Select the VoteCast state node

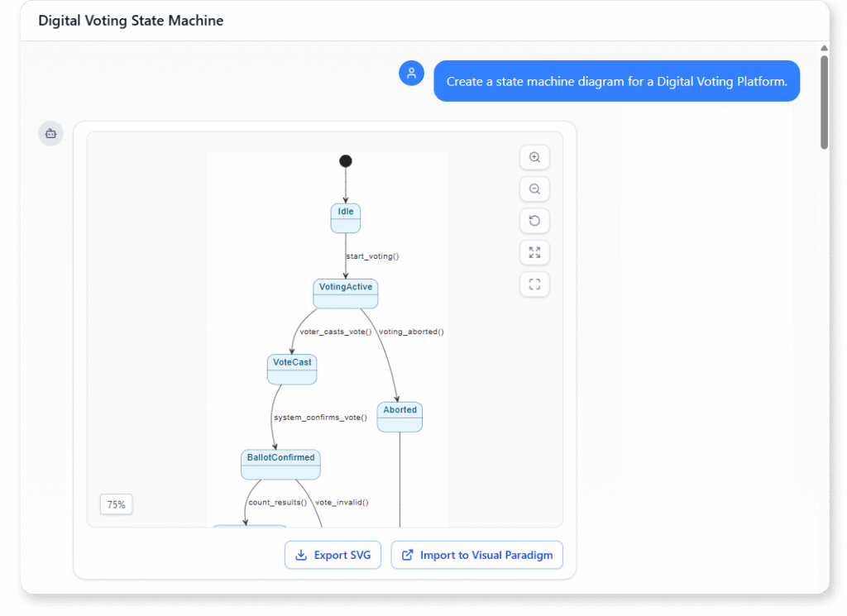(x=292, y=369)
